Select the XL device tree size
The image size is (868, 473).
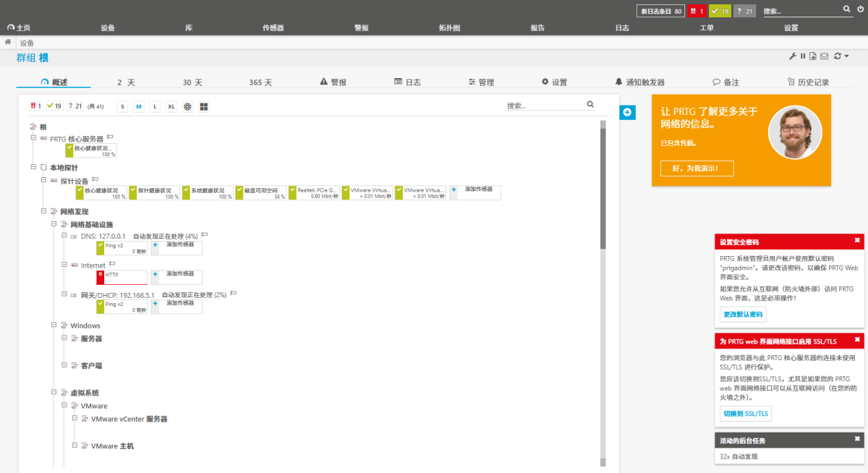(171, 106)
